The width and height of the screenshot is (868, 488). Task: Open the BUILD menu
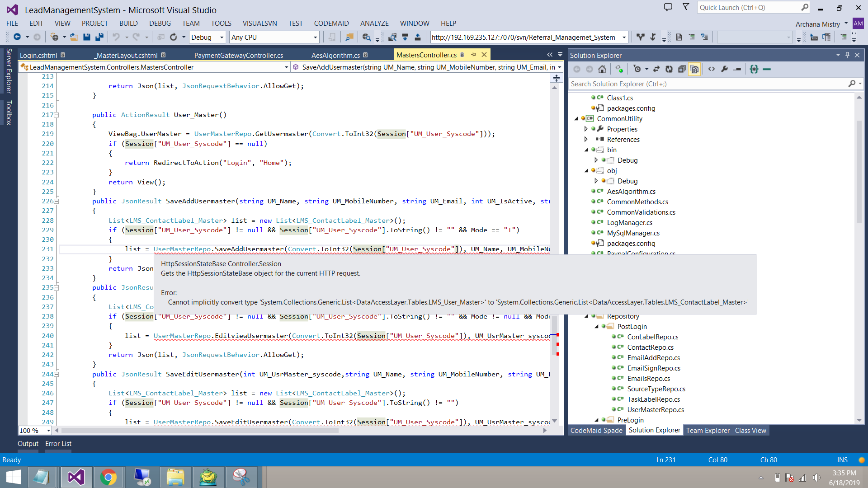click(x=128, y=23)
